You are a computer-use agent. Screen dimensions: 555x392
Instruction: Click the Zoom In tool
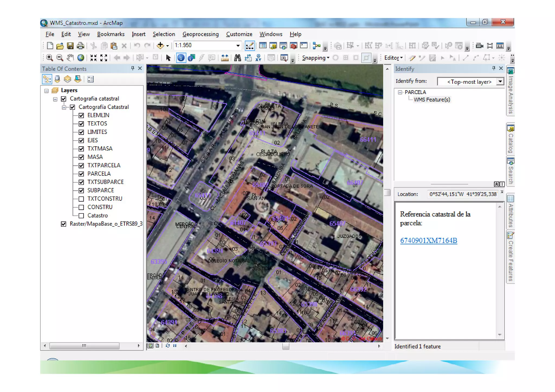[49, 58]
